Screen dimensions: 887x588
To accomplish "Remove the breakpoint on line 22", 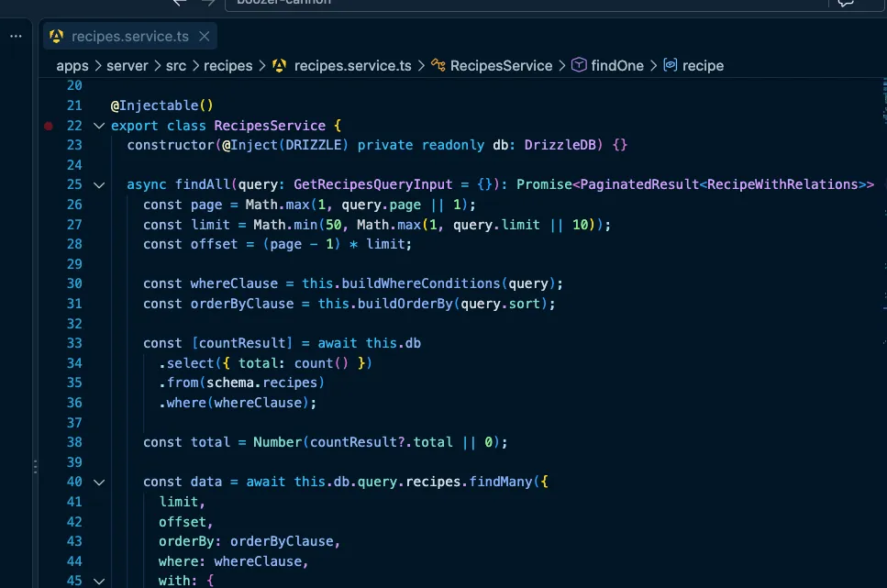I will point(49,126).
